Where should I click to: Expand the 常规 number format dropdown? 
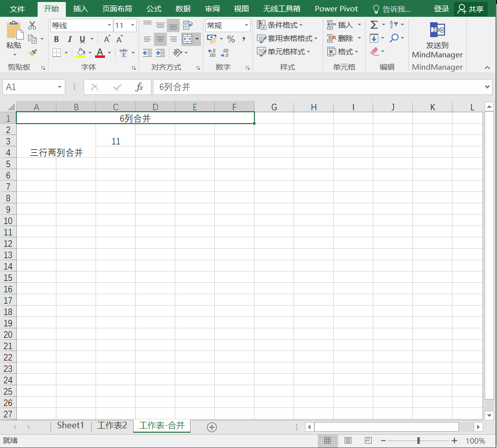246,25
